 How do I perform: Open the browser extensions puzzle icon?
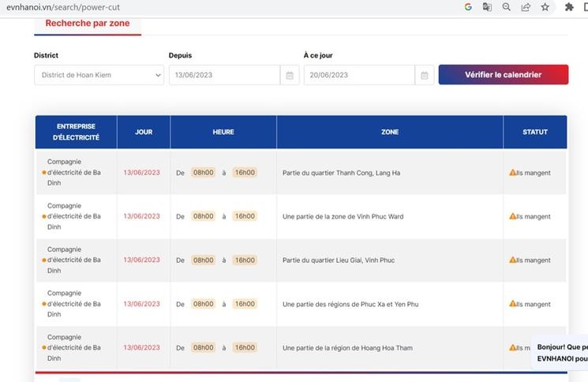569,7
